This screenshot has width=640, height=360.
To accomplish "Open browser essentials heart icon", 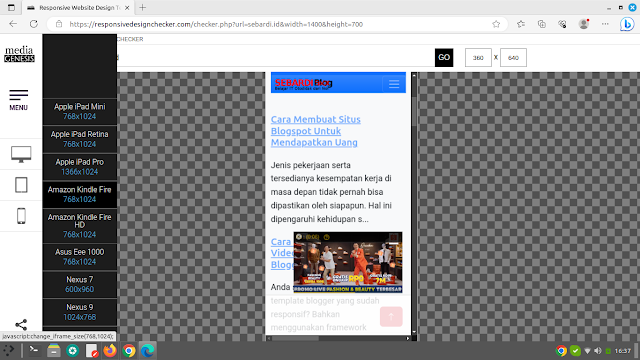I will pyautogui.click(x=562, y=24).
